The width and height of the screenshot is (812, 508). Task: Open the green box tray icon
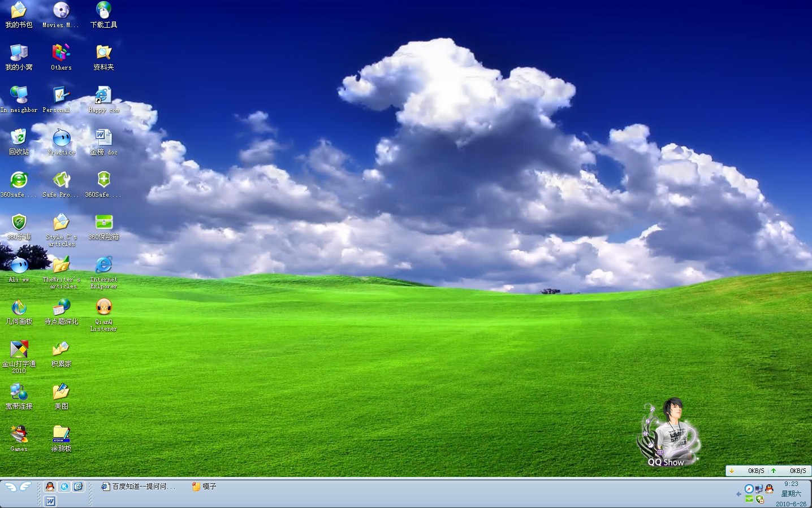(749, 499)
